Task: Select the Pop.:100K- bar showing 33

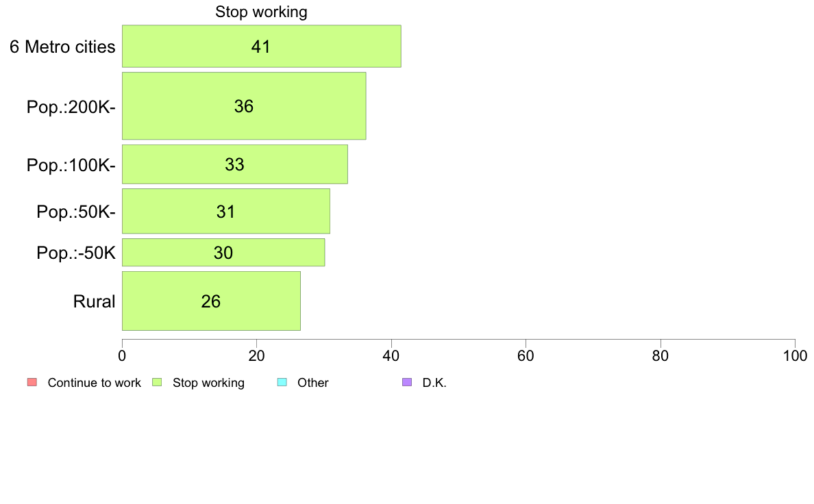Action: (x=234, y=164)
